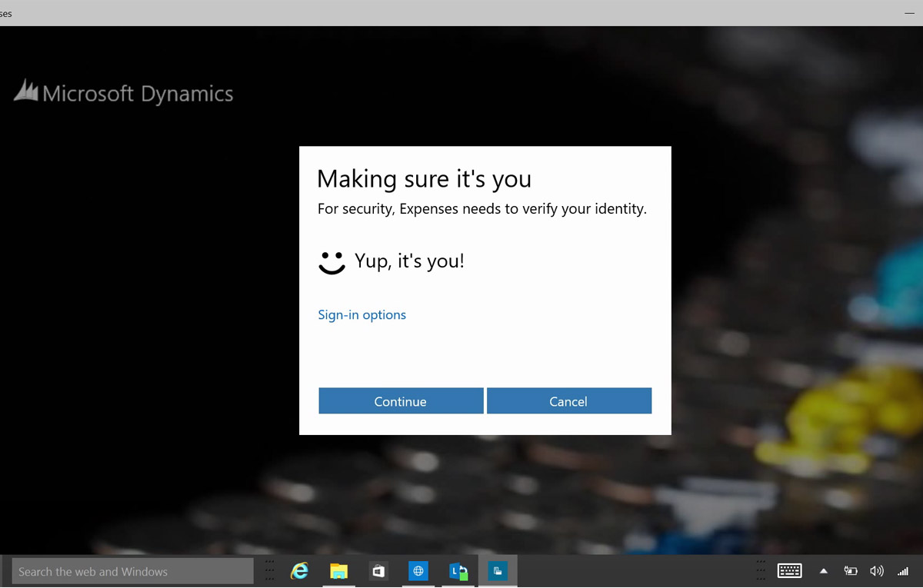923x588 pixels.
Task: Open the blue globe app on taskbar
Action: tap(418, 571)
